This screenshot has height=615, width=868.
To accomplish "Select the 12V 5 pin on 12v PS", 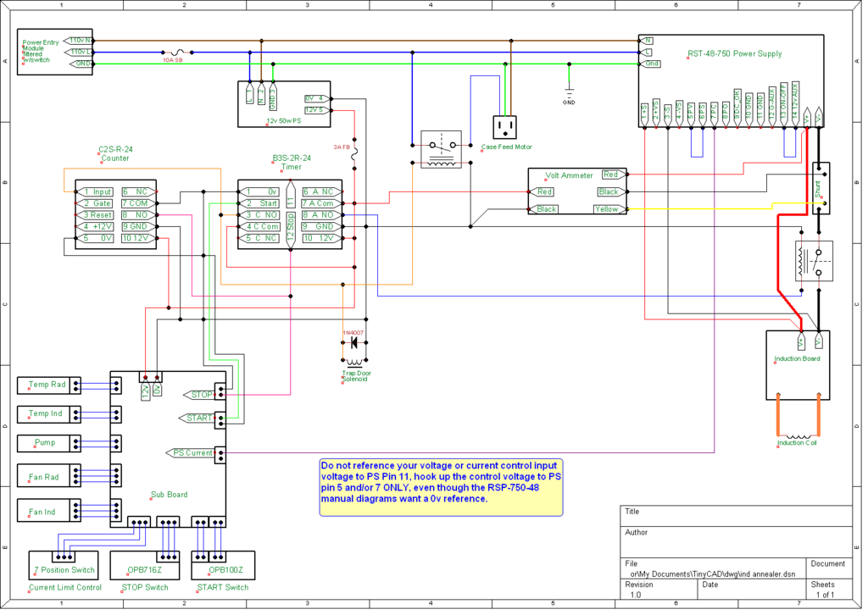I will pyautogui.click(x=319, y=110).
